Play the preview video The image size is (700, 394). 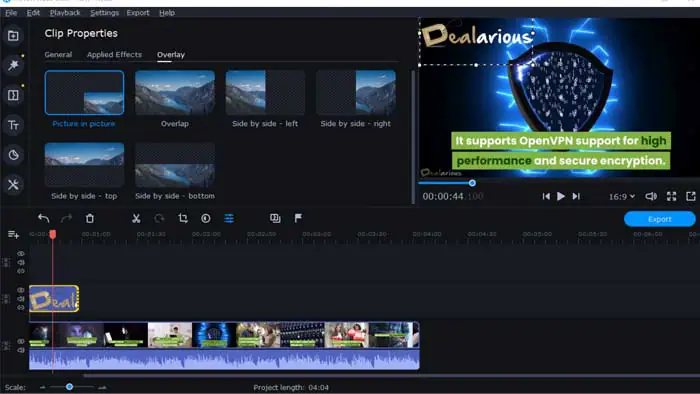tap(561, 196)
